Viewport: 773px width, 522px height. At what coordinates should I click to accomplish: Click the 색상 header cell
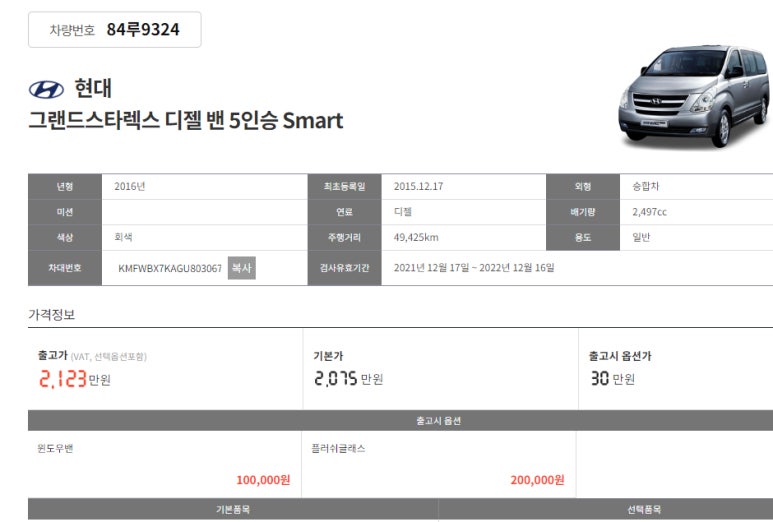tap(65, 238)
